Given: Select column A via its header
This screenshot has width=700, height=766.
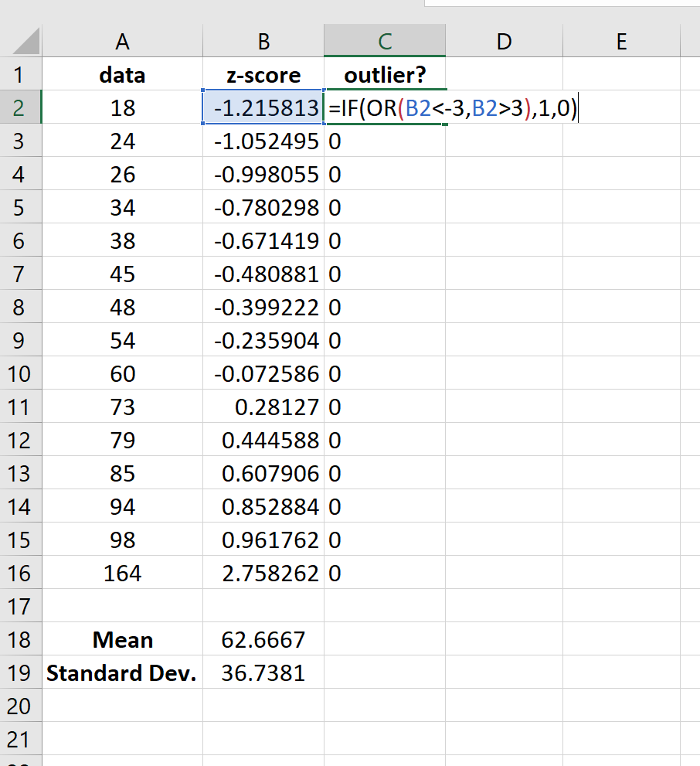Looking at the screenshot, I should click(x=122, y=40).
